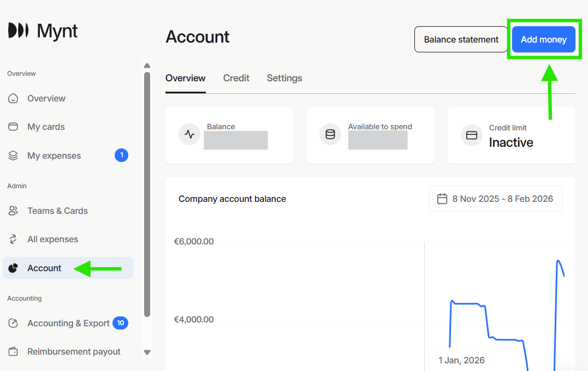Image resolution: width=588 pixels, height=371 pixels.
Task: Click the Reimbursement payout sidebar icon
Action: click(13, 351)
